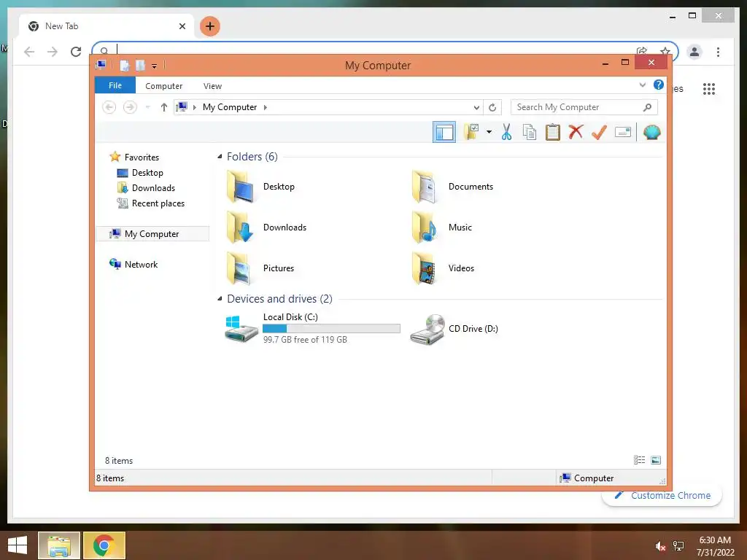747x560 pixels.
Task: Click the File Explorer taskbar icon
Action: tap(59, 545)
